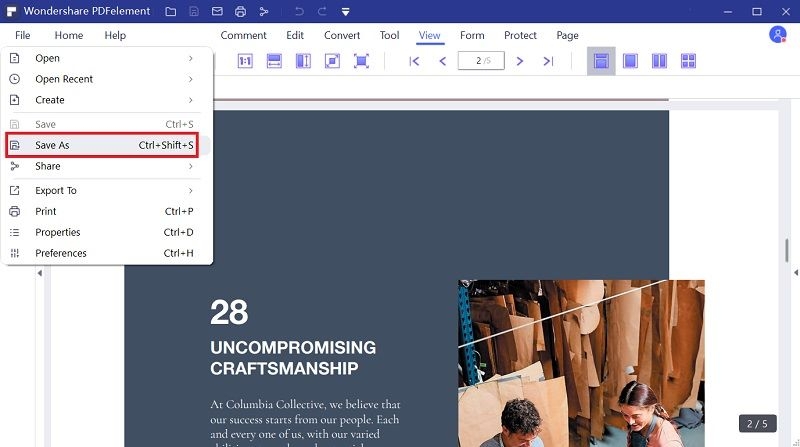This screenshot has width=800, height=447.
Task: Open the quick access toolbar dropdown arrow
Action: point(344,12)
